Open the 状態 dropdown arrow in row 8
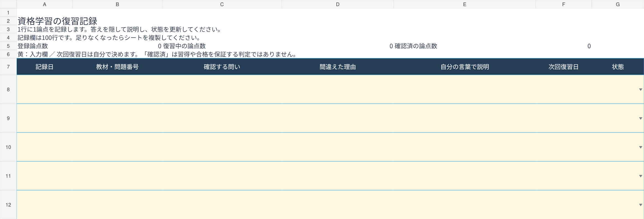The height and width of the screenshot is (219, 644). coord(640,90)
